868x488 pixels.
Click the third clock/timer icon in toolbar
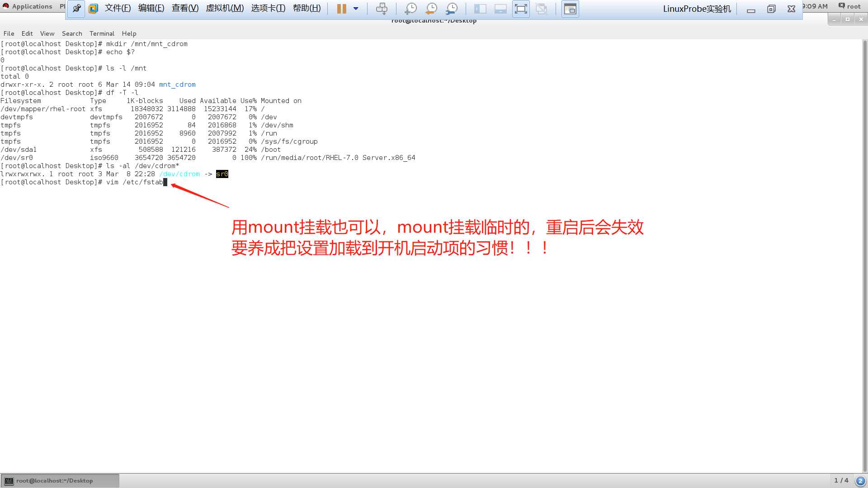tap(452, 8)
